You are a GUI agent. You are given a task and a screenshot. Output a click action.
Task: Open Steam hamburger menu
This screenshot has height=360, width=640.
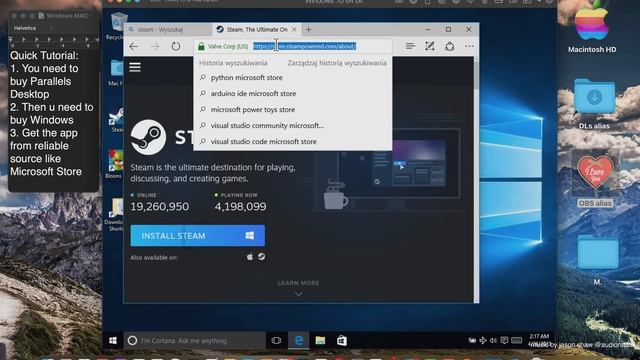coord(135,67)
